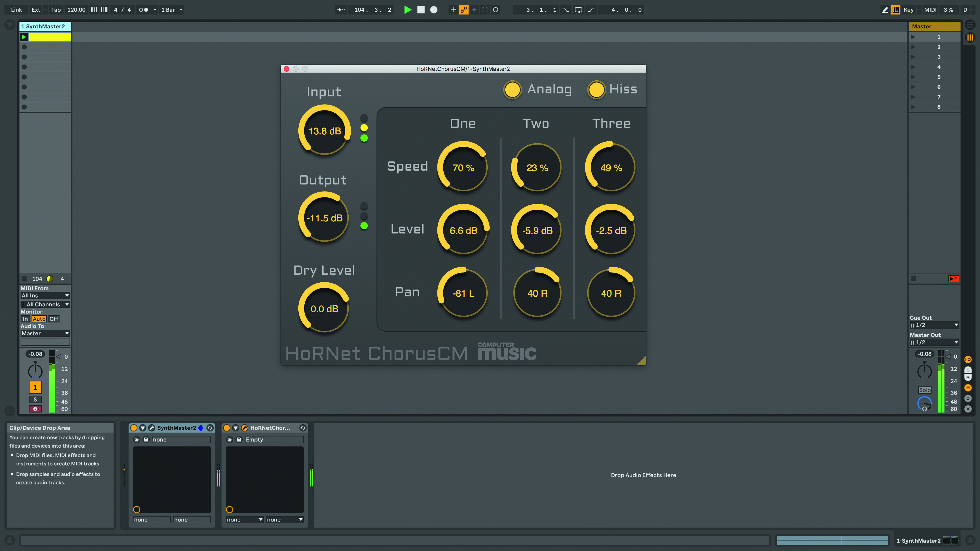This screenshot has width=980, height=551.
Task: Click Back to Arrangement button in Master
Action: point(953,279)
